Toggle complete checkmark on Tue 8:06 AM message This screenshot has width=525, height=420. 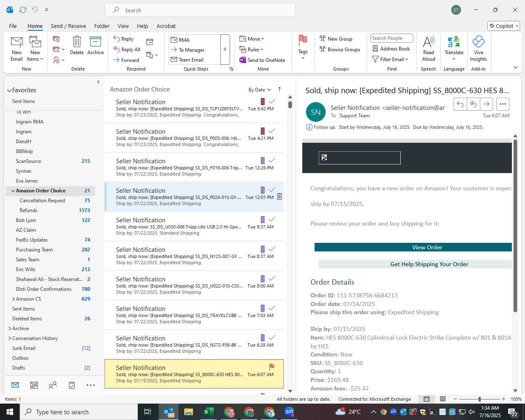[272, 278]
